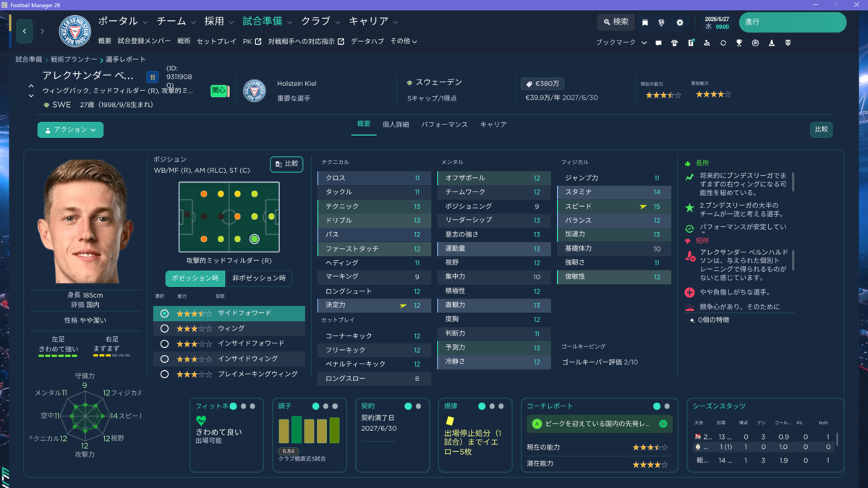Viewport: 868px width, 488px height.
Task: Open the 試合登録メンバー submenu item
Action: (x=145, y=41)
